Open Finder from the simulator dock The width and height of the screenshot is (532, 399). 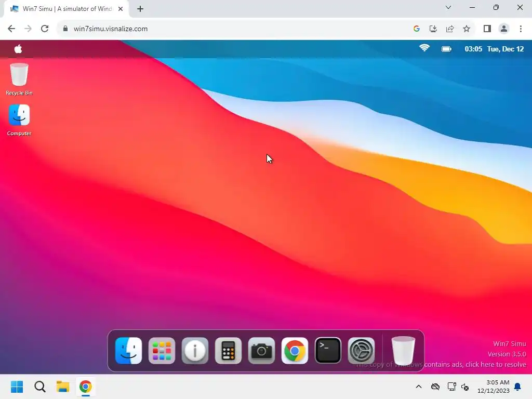(x=128, y=351)
